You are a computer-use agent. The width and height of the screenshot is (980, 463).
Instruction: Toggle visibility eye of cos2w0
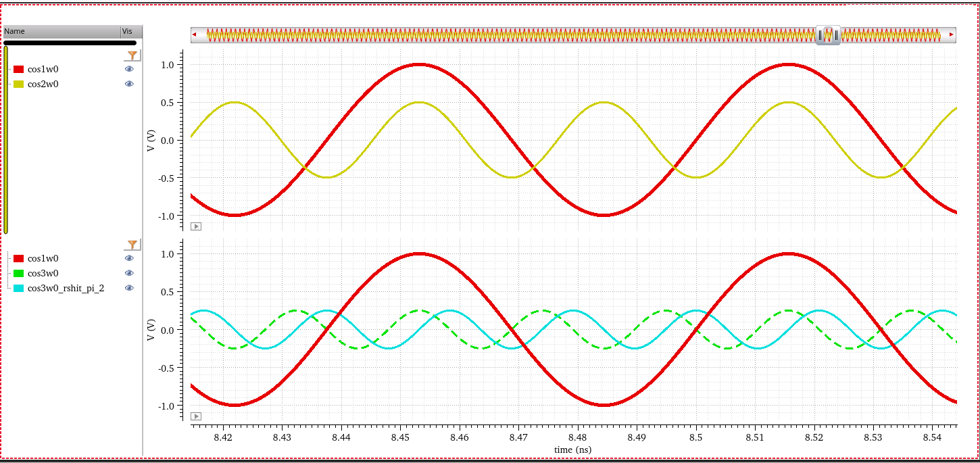[129, 84]
